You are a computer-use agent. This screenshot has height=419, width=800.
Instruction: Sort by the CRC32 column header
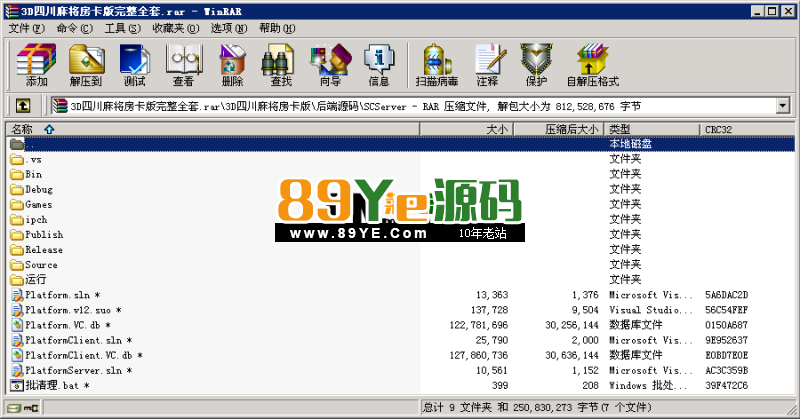(747, 129)
